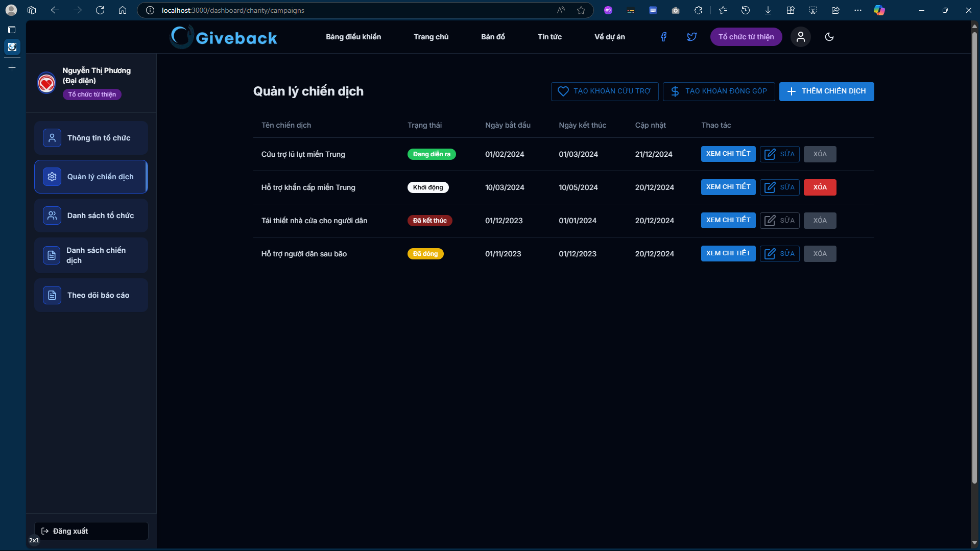Refresh the page in the browser
The image size is (980, 551).
tap(100, 10)
